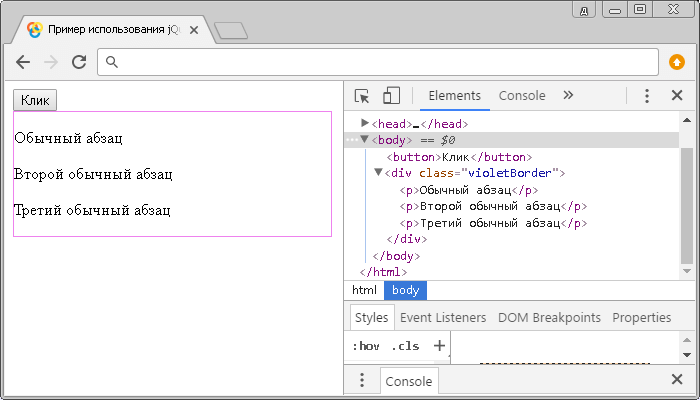This screenshot has width=700, height=400.
Task: Click the address bar input field
Action: pyautogui.click(x=378, y=62)
